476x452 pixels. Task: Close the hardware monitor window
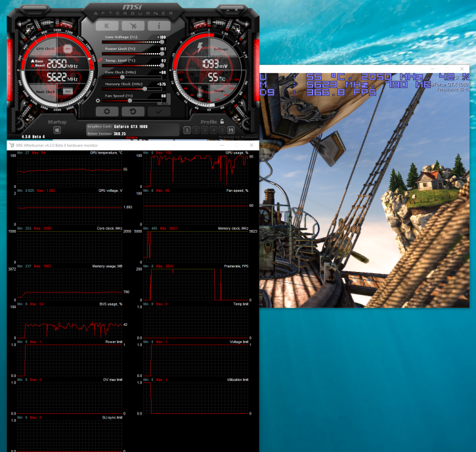pos(251,145)
